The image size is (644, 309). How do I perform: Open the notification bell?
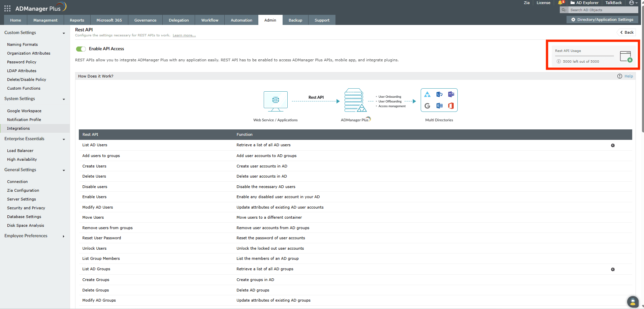pos(560,3)
